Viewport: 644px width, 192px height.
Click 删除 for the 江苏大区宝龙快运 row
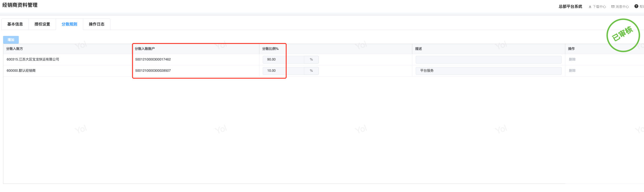(572, 59)
